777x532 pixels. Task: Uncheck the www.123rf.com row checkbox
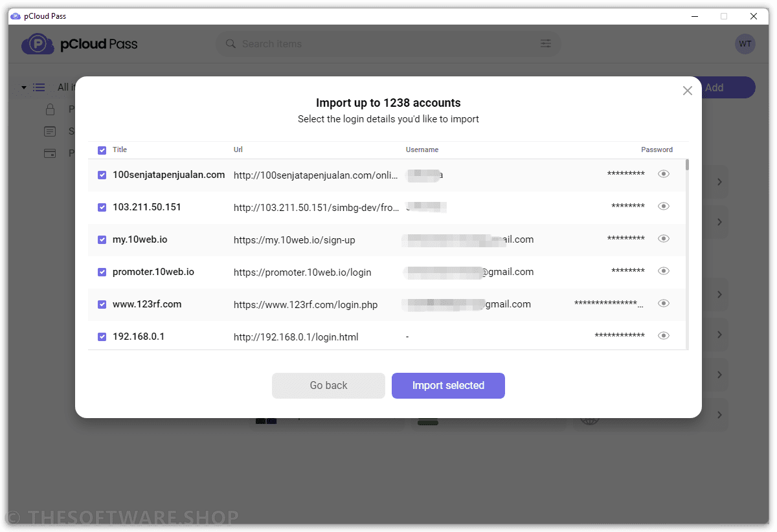point(102,304)
